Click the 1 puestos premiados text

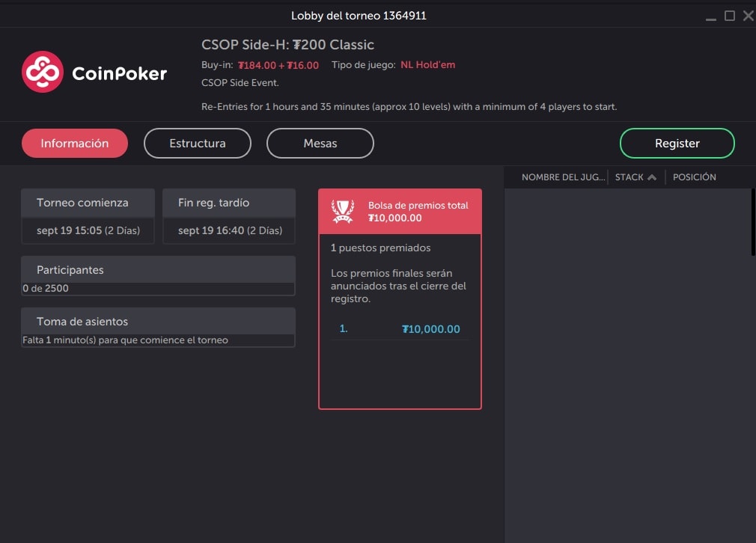[x=380, y=248]
